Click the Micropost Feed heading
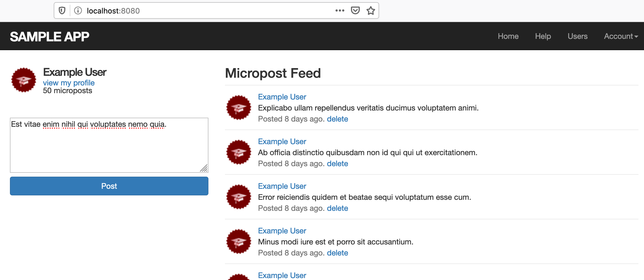 click(x=273, y=73)
